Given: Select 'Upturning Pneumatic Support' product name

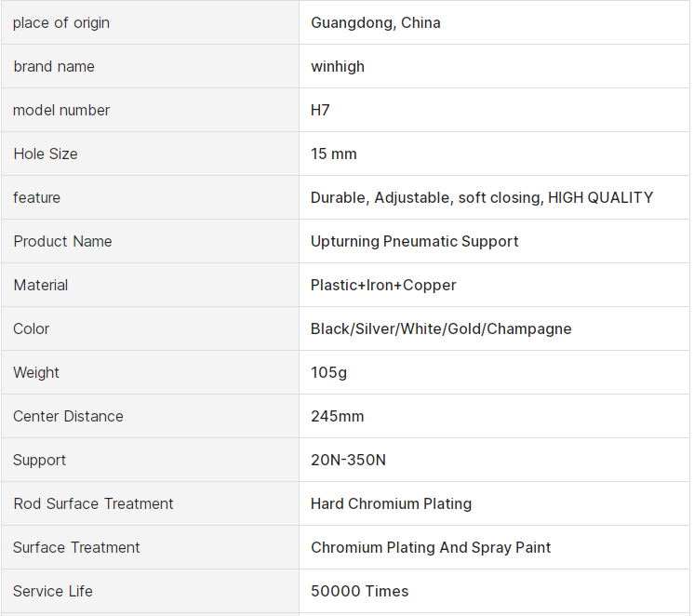Looking at the screenshot, I should (415, 241).
